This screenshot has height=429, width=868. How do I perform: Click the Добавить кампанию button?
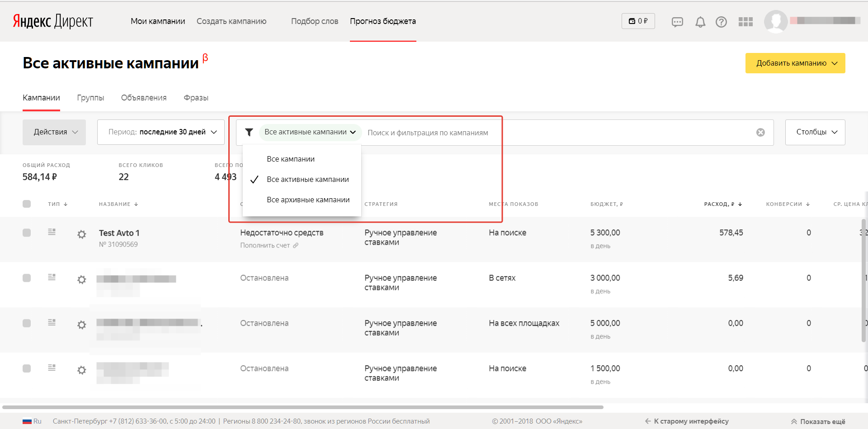pos(795,63)
